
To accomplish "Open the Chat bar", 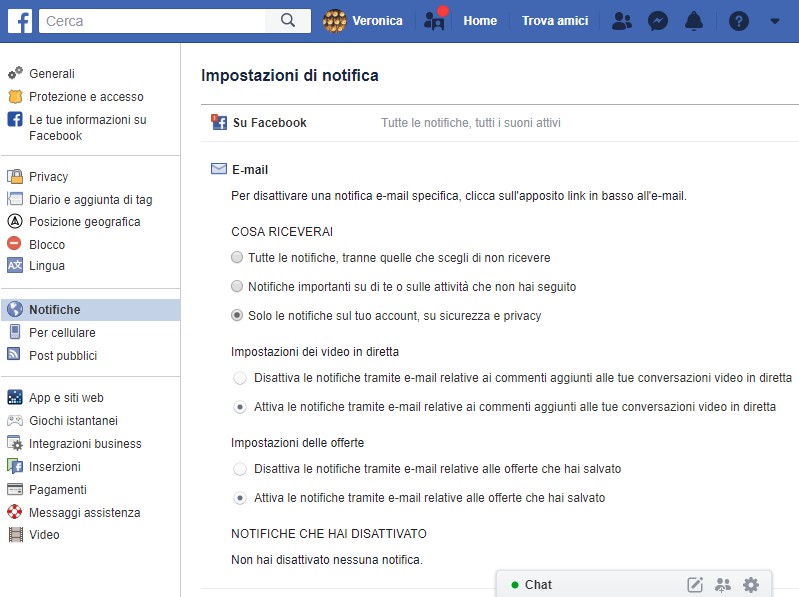I will coord(538,584).
